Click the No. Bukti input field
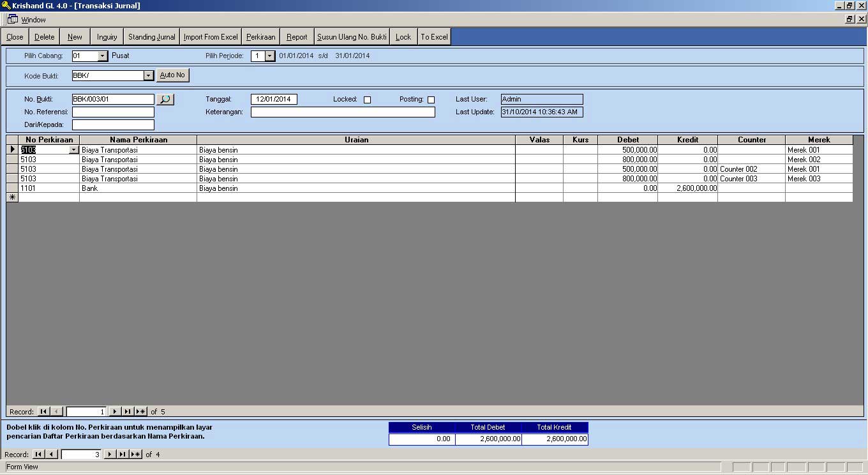868x475 pixels. 113,100
